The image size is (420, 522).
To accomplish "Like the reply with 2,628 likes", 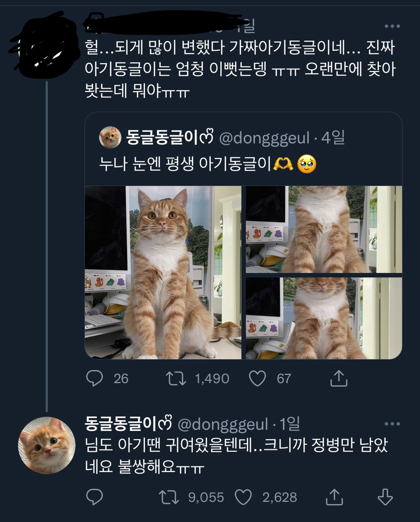I will [243, 497].
